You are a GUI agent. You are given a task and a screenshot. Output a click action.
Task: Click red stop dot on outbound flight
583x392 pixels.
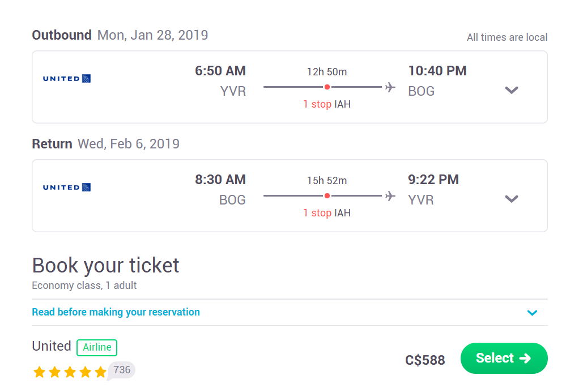(327, 87)
